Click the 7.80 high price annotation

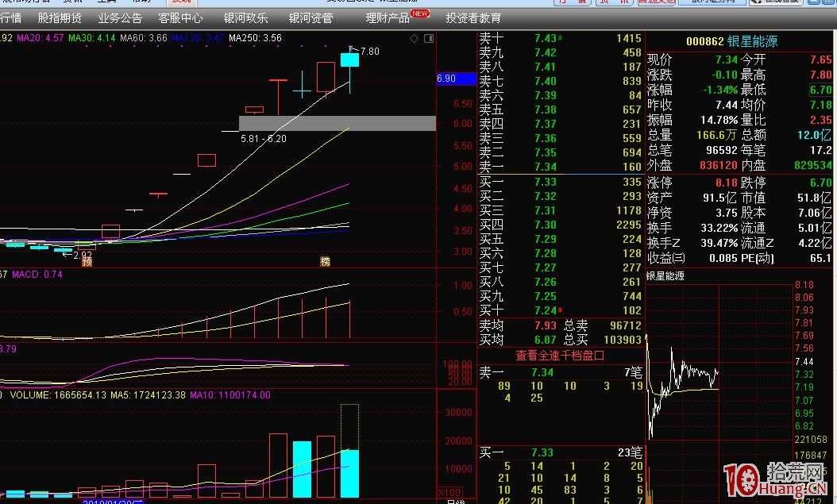click(x=370, y=52)
